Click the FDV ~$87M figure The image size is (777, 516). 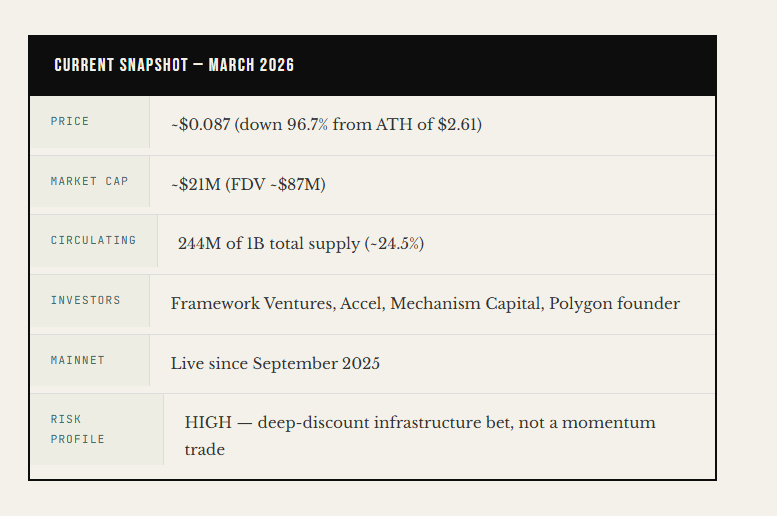pyautogui.click(x=276, y=184)
